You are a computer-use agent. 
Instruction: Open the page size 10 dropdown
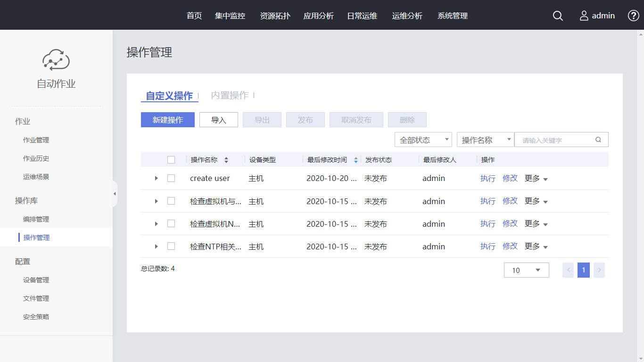tap(526, 270)
